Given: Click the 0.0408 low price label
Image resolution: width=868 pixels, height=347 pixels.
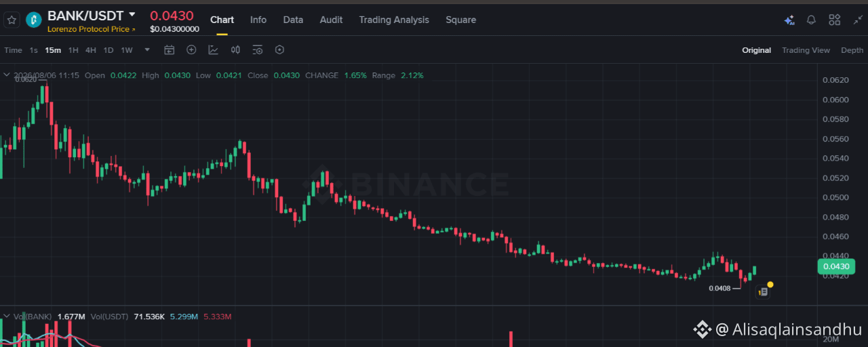Looking at the screenshot, I should tap(719, 288).
